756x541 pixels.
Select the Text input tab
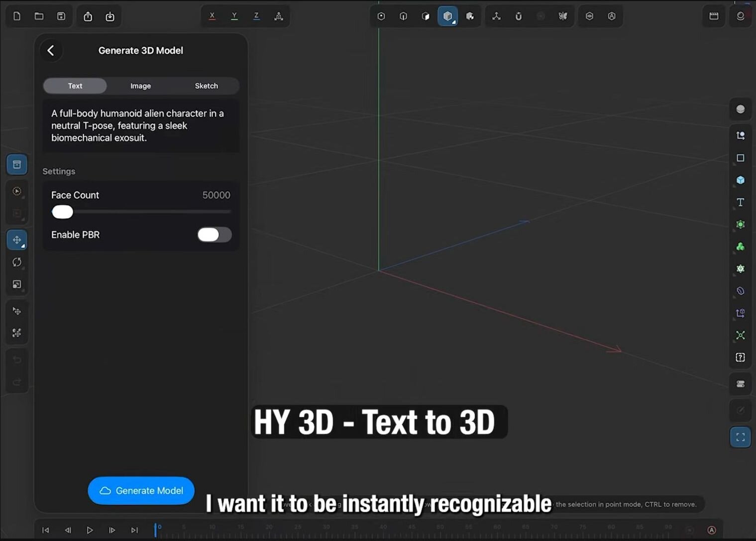[75, 86]
